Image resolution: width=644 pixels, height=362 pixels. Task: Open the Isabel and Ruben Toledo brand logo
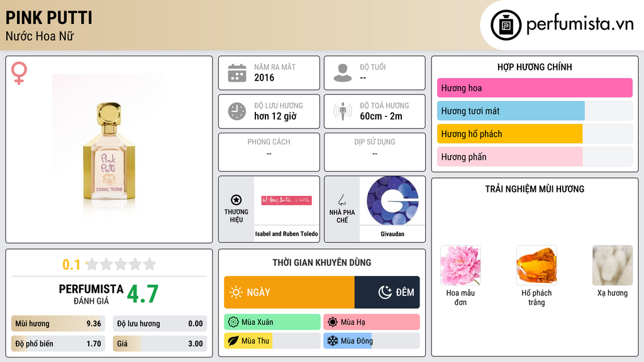[287, 200]
